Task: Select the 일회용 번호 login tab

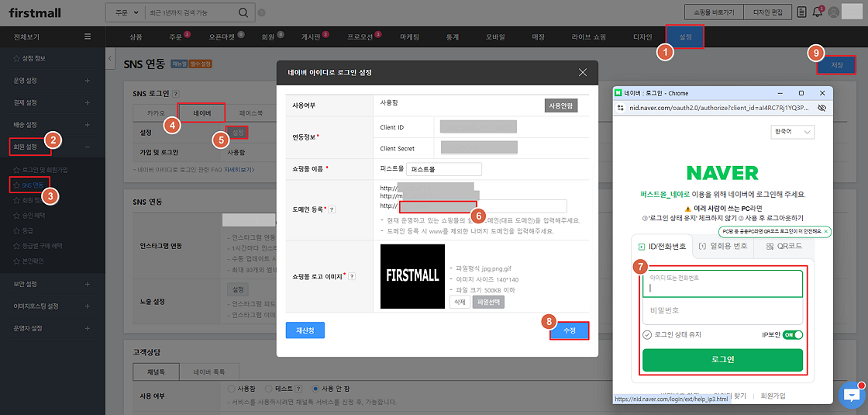Action: [x=723, y=246]
